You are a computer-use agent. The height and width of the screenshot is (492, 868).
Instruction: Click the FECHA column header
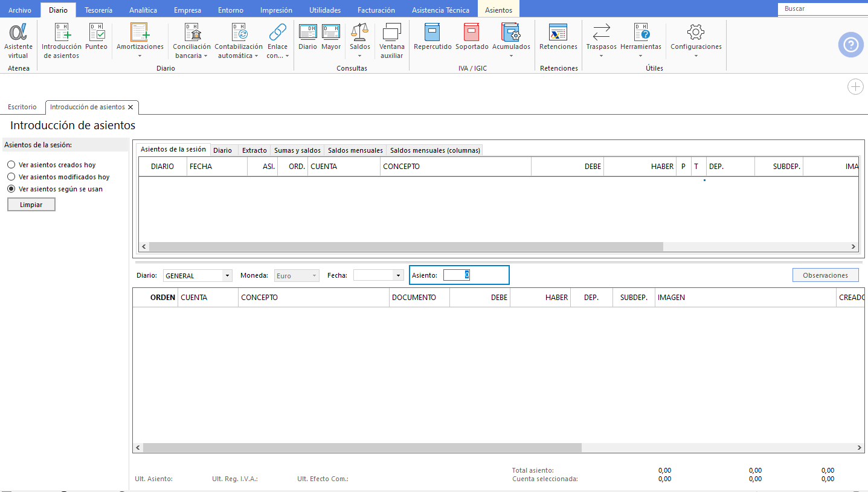pyautogui.click(x=217, y=167)
